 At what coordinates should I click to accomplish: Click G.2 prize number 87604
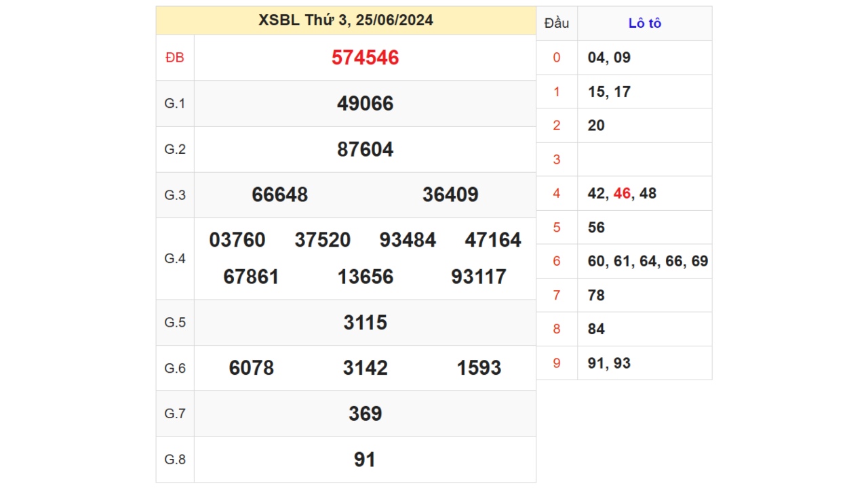pos(366,149)
